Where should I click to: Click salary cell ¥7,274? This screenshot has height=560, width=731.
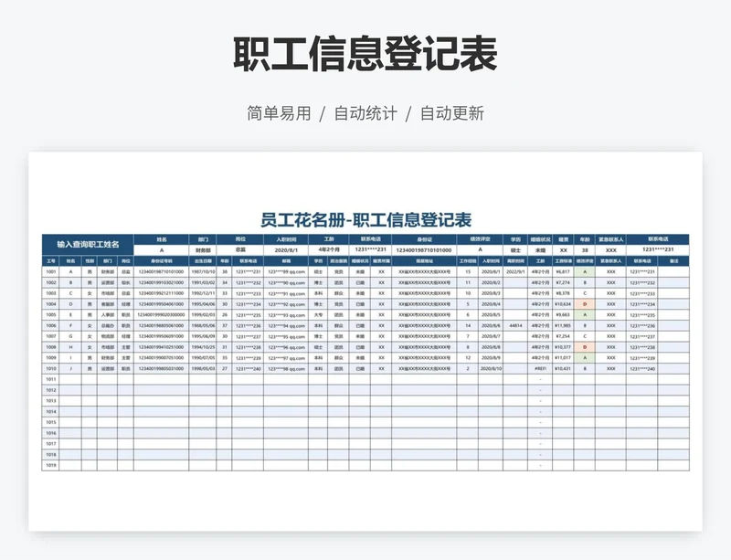(563, 282)
